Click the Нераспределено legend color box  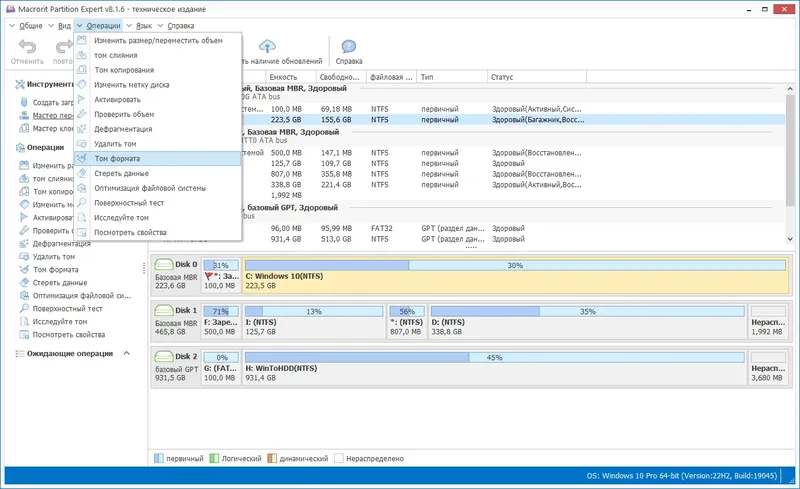click(x=339, y=458)
